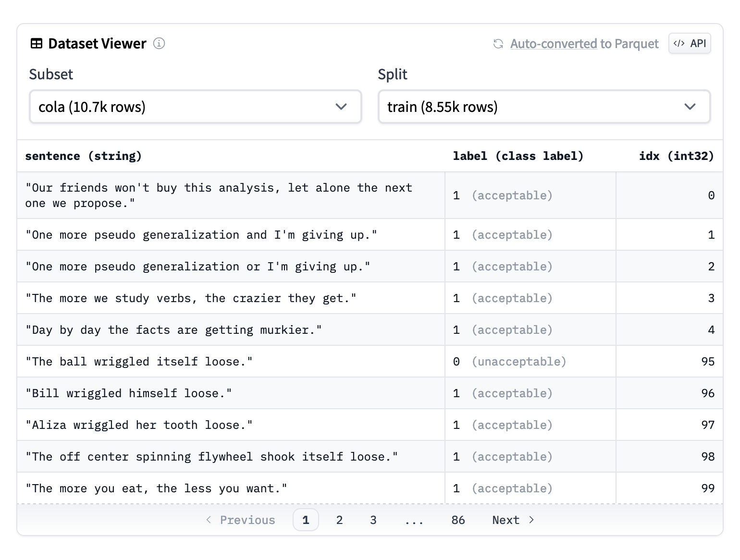The height and width of the screenshot is (560, 740).
Task: Click the Previous pagination control
Action: coord(247,520)
